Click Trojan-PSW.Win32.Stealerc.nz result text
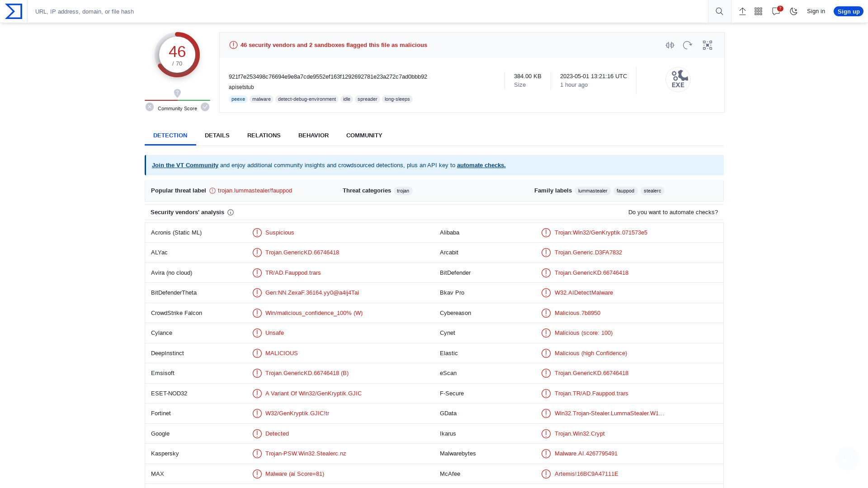 pyautogui.click(x=306, y=454)
